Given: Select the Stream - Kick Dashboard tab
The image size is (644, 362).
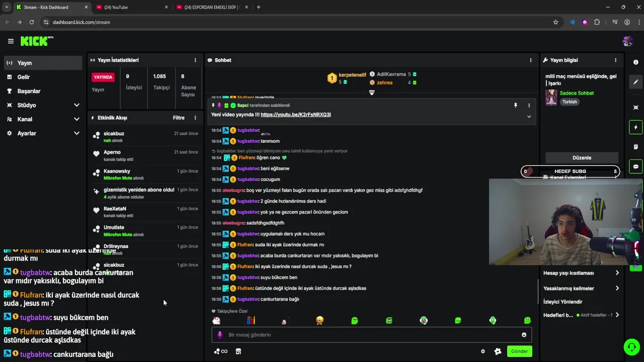Looking at the screenshot, I should (51, 7).
